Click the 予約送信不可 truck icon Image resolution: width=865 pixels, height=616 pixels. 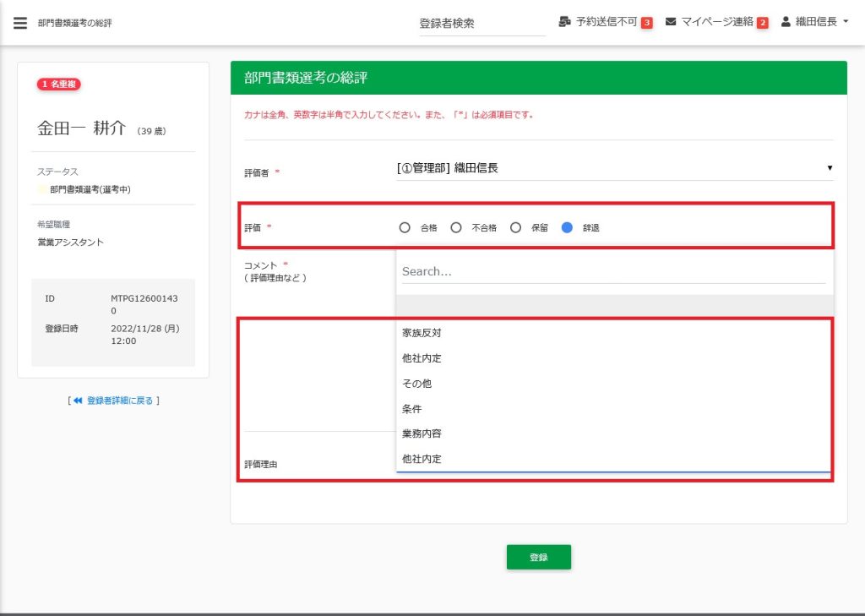click(565, 22)
